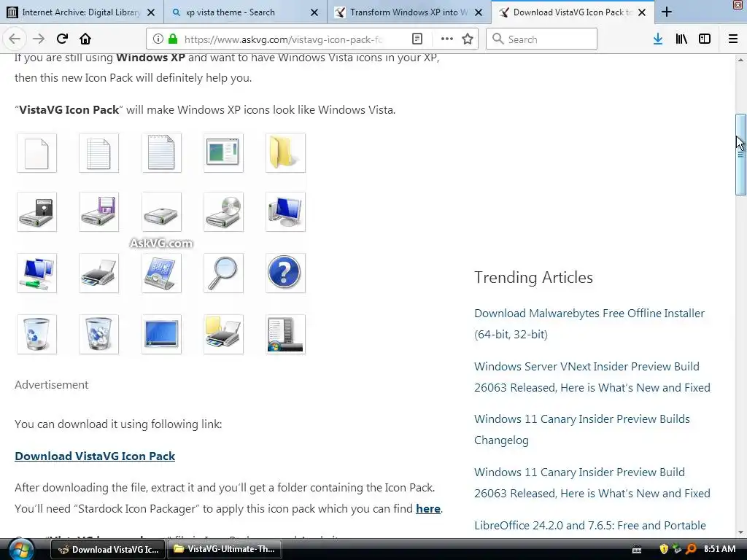
Task: Open the browser home page
Action: (x=85, y=39)
